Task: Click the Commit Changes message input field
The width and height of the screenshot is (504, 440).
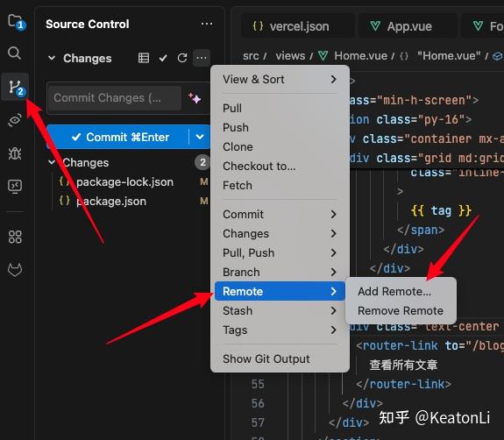Action: pos(114,97)
